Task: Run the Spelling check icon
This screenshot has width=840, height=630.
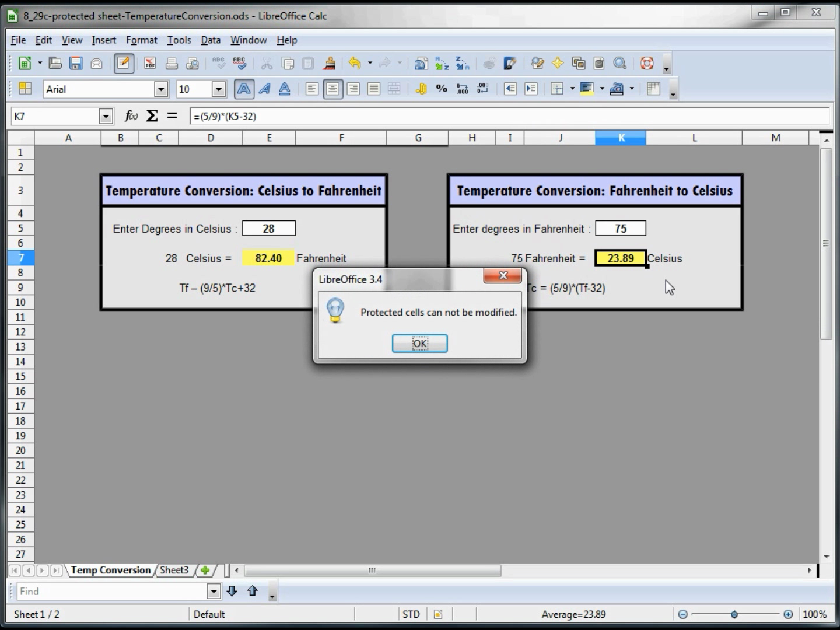Action: (219, 64)
